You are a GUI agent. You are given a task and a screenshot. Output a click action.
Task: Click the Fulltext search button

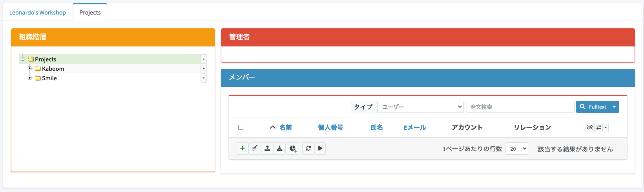[593, 107]
